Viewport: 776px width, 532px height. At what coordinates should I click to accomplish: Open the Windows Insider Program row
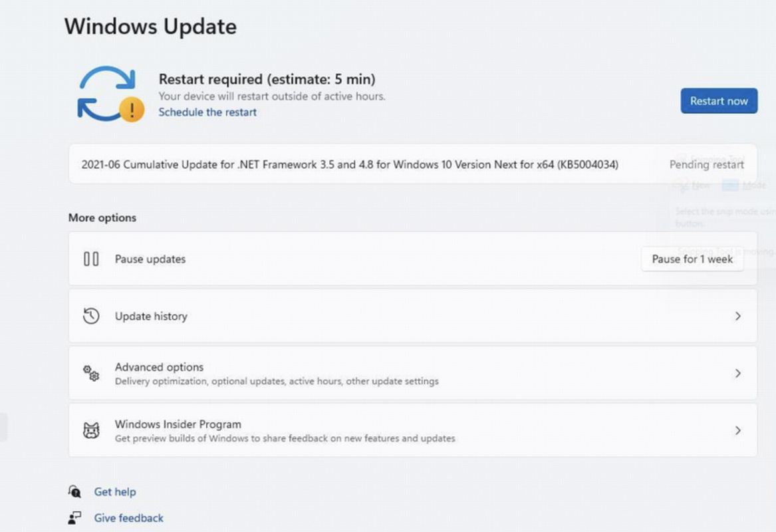click(x=412, y=431)
